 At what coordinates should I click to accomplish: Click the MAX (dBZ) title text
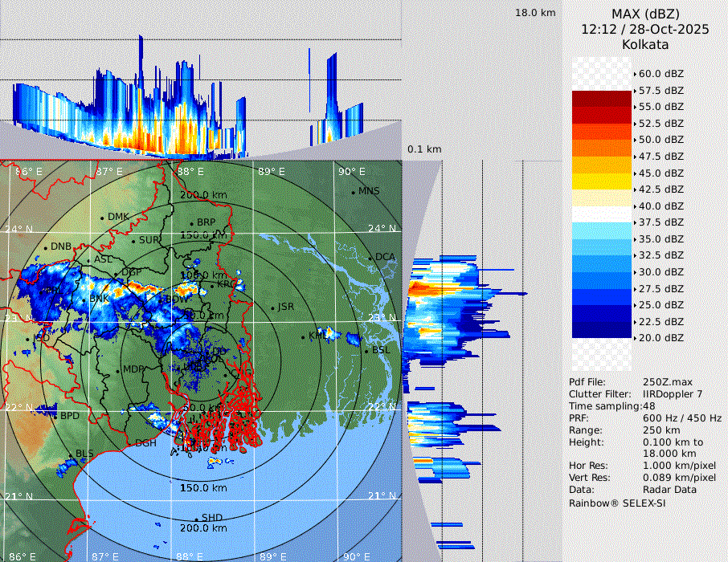point(645,14)
